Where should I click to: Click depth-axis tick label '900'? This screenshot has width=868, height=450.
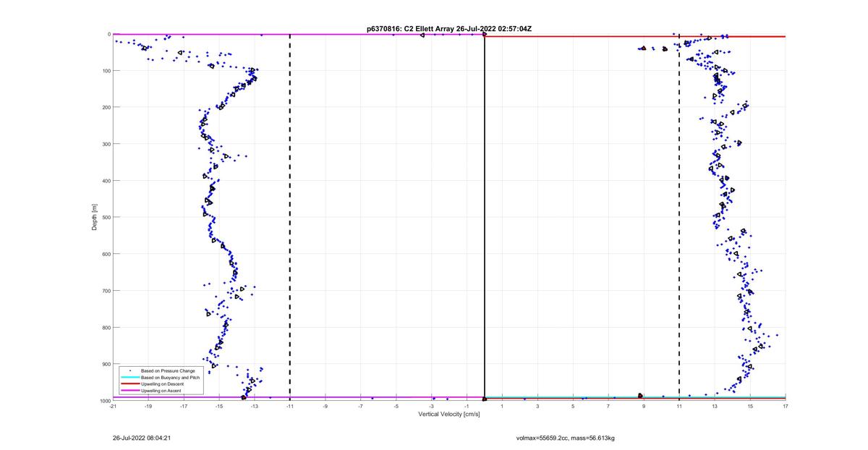coord(106,364)
